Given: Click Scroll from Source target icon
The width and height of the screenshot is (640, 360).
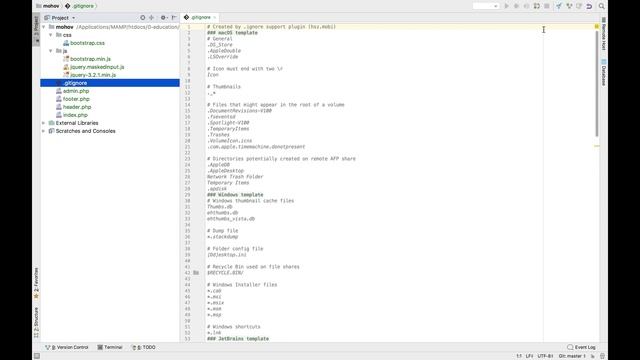Looking at the screenshot, I should (142, 18).
